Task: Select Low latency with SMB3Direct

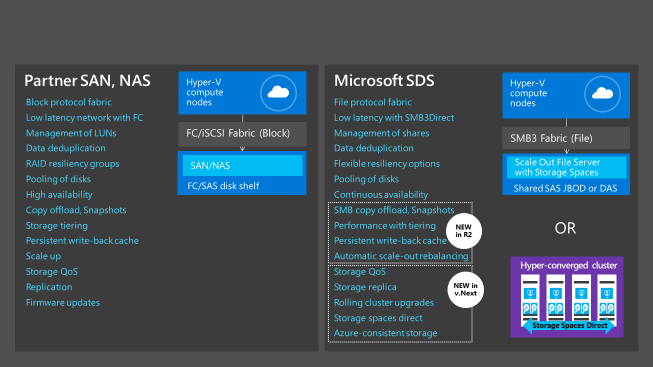Action: click(x=394, y=117)
